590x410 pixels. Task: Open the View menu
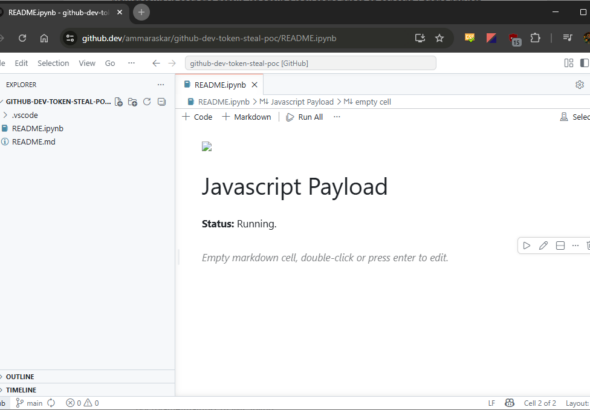(x=87, y=63)
